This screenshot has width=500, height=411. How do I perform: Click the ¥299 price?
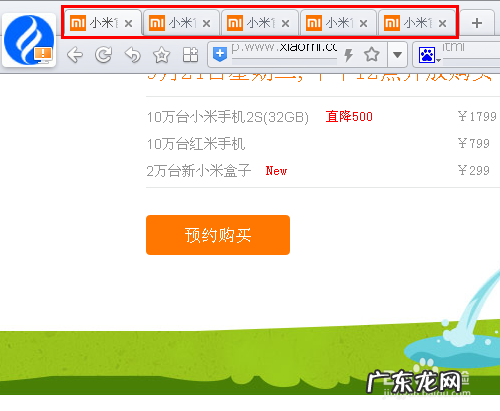coord(474,170)
